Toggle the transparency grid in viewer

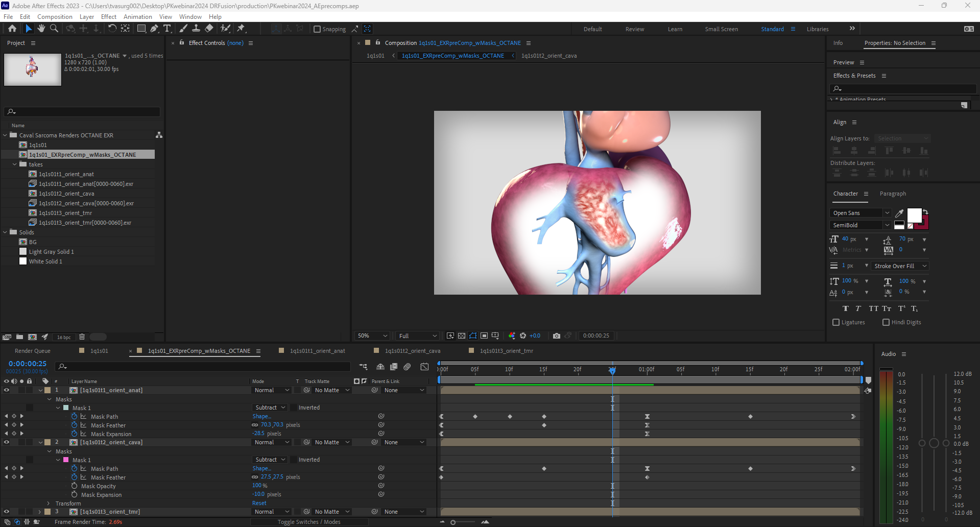pos(462,336)
